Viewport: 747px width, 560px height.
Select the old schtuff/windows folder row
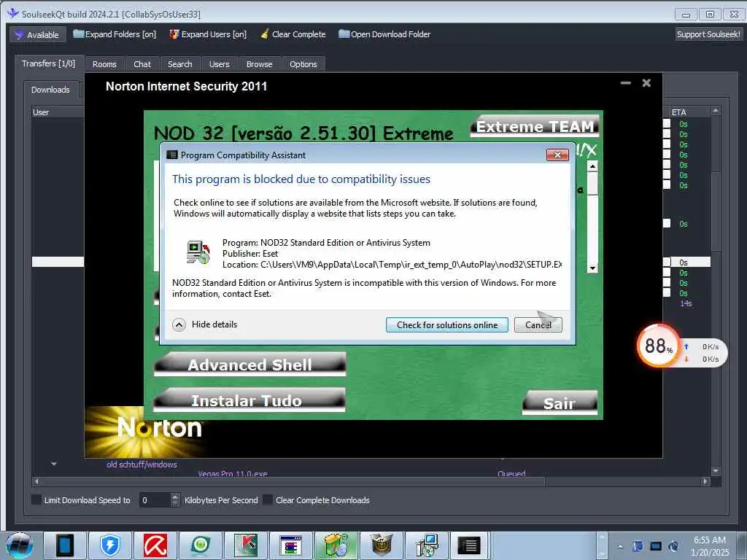click(x=142, y=464)
